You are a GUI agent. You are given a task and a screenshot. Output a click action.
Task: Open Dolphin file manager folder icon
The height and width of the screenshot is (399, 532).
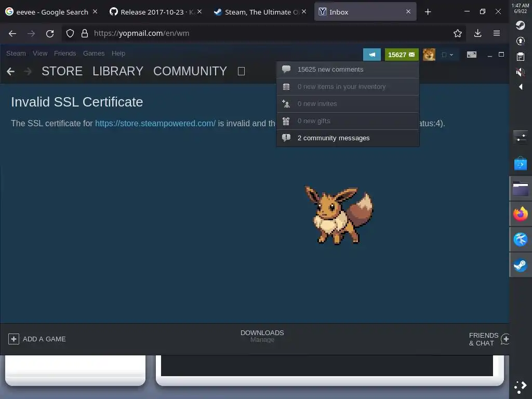(521, 189)
